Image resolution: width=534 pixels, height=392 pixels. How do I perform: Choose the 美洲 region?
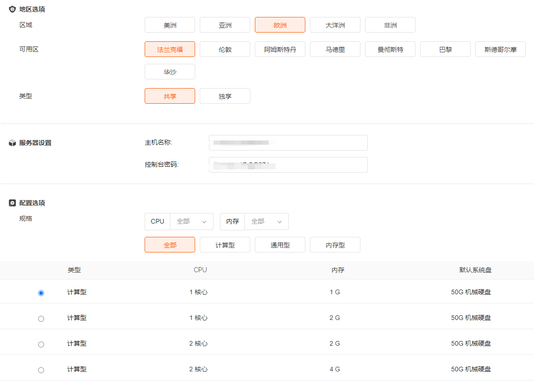(170, 25)
